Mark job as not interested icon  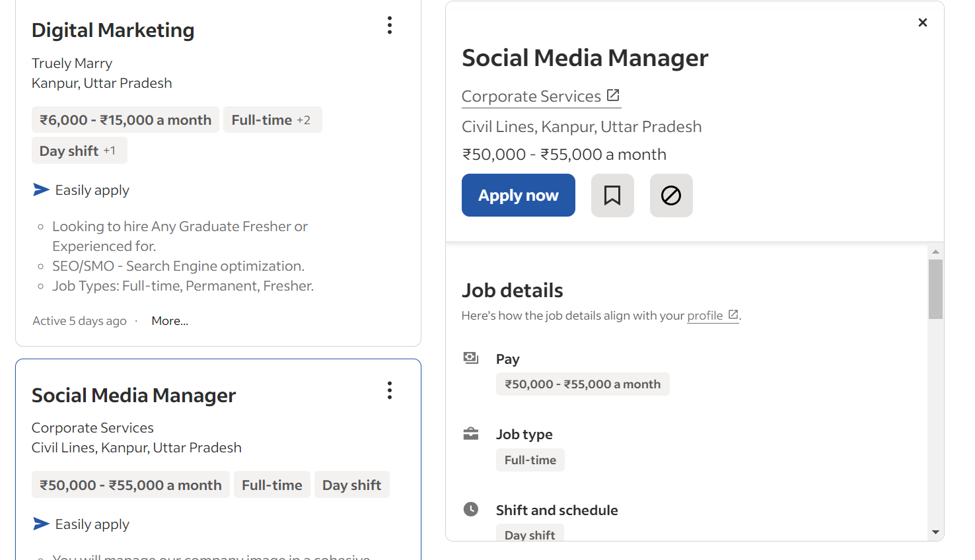click(671, 195)
